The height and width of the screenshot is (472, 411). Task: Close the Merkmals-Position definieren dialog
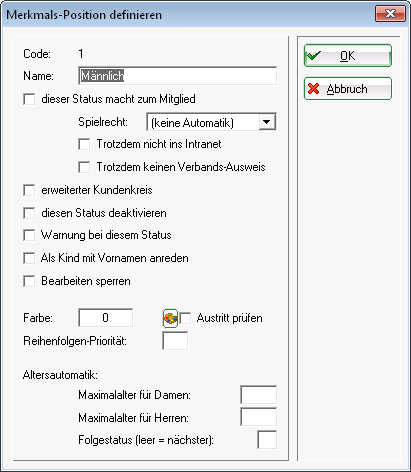click(x=390, y=14)
